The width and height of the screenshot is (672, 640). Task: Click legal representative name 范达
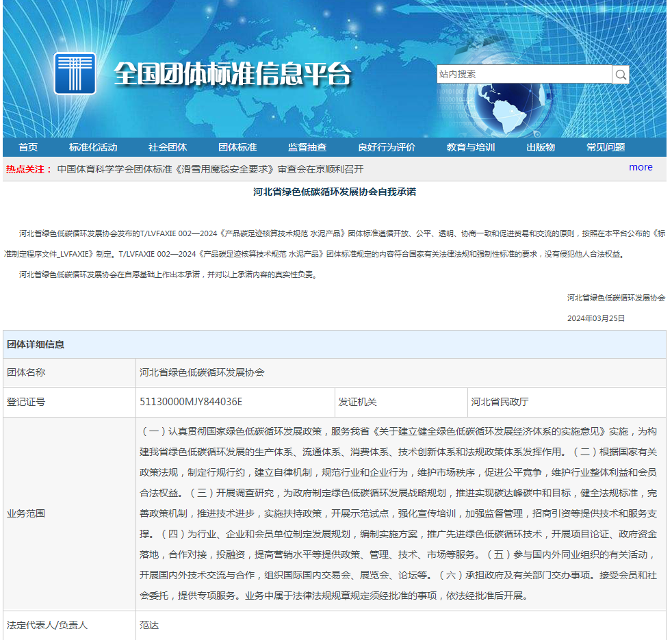(149, 626)
